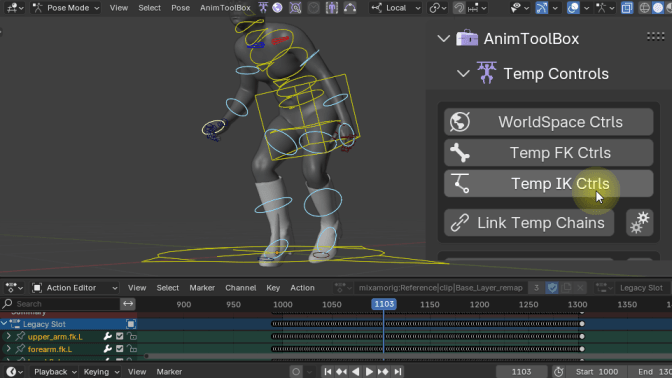
Task: Open the Keying popover
Action: 101,372
